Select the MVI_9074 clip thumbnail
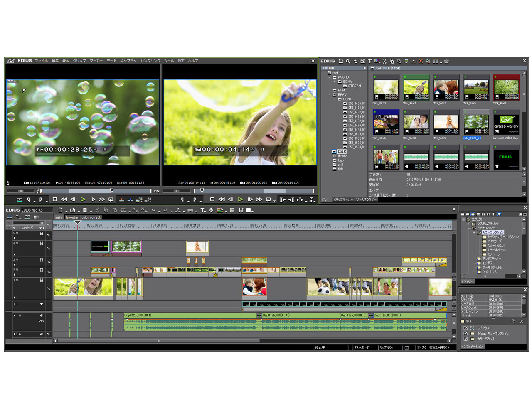The height and width of the screenshot is (399, 532). tap(446, 88)
